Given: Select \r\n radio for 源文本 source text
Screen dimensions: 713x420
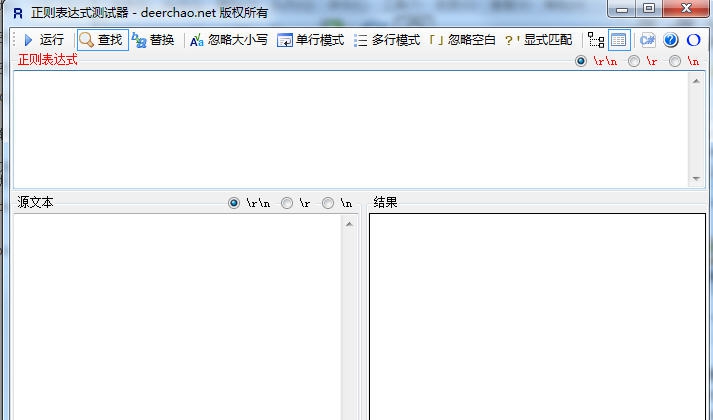Looking at the screenshot, I should point(234,203).
